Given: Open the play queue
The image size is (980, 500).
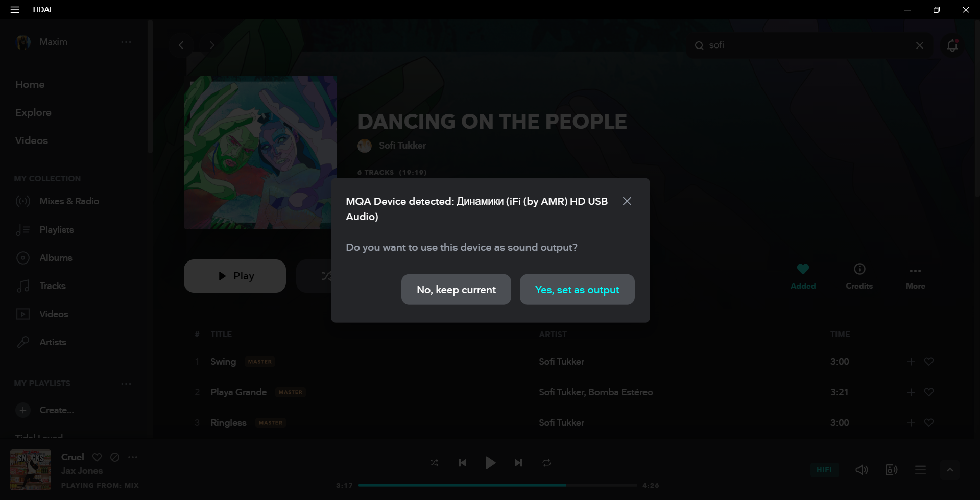Looking at the screenshot, I should [x=920, y=470].
